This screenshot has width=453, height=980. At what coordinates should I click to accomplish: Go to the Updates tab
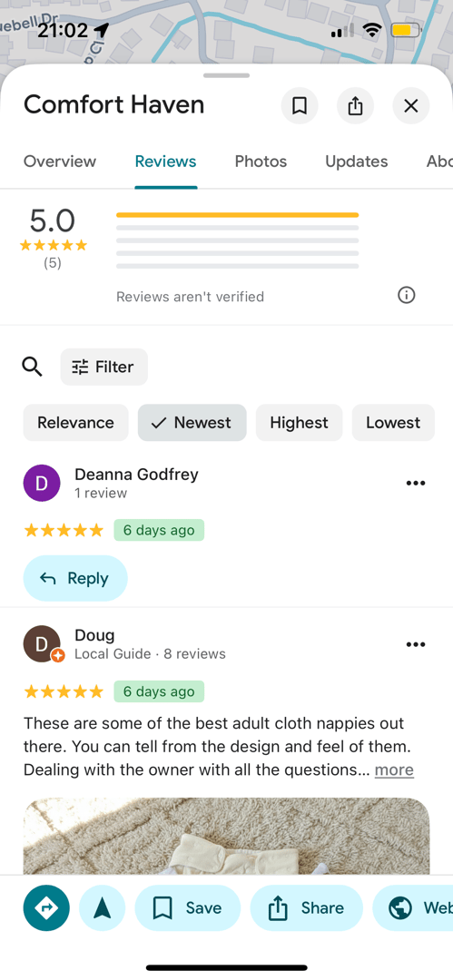click(357, 162)
